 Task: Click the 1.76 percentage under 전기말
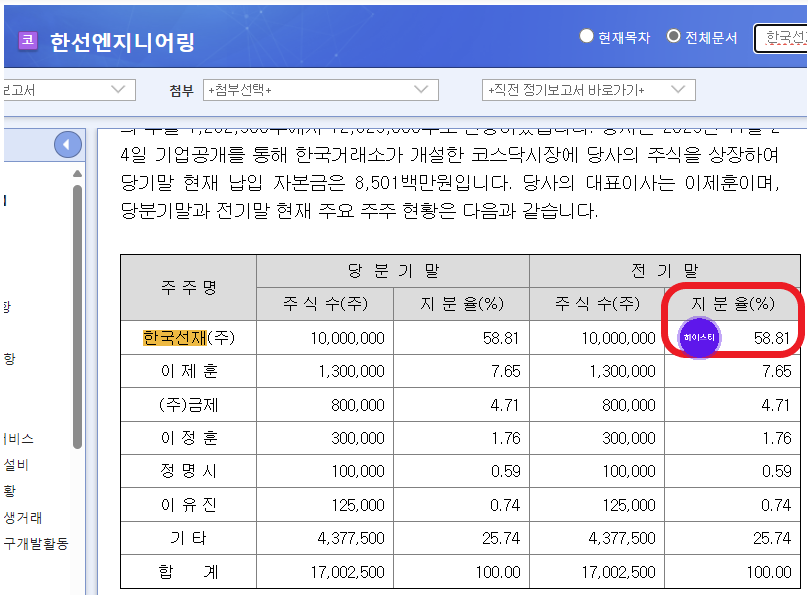(777, 438)
